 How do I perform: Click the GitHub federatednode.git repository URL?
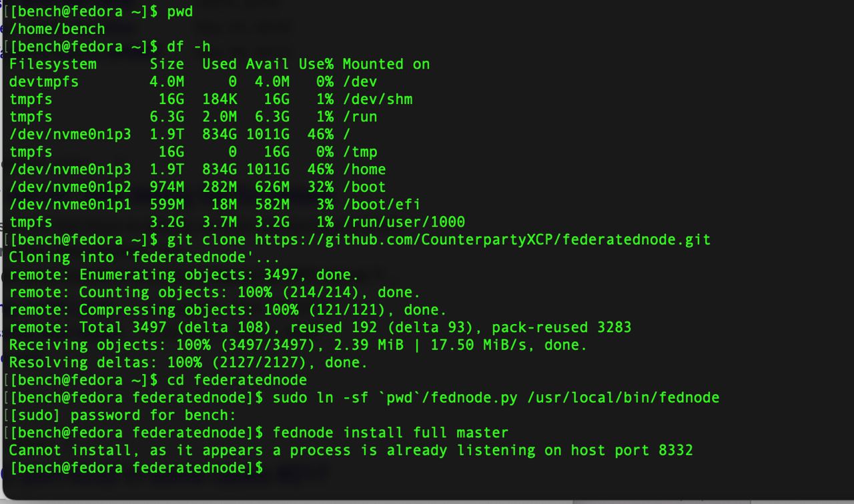[482, 239]
